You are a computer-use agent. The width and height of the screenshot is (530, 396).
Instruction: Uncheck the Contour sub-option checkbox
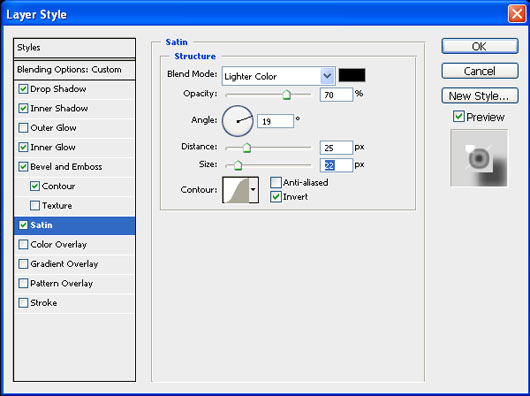[35, 186]
